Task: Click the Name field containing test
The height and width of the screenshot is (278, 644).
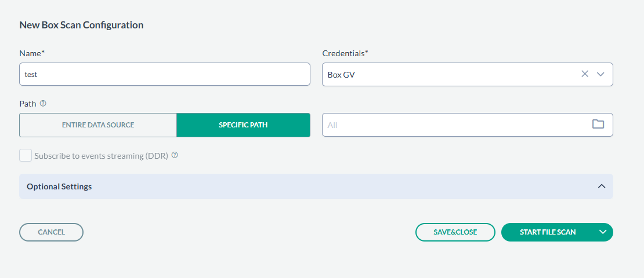Action: click(165, 74)
